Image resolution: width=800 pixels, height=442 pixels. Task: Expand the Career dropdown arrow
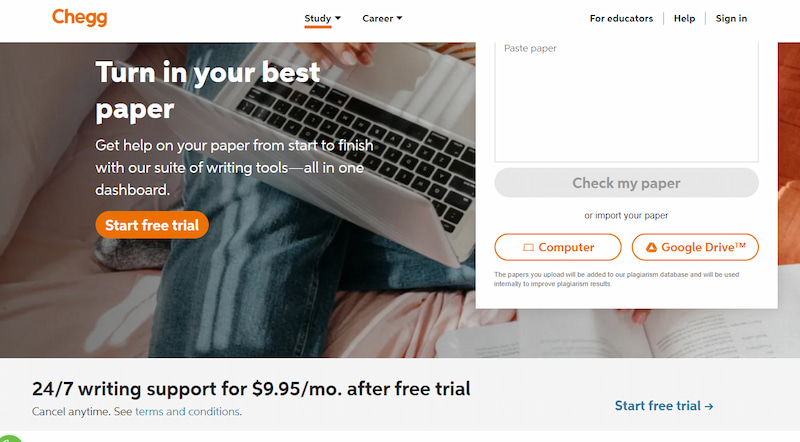point(399,18)
